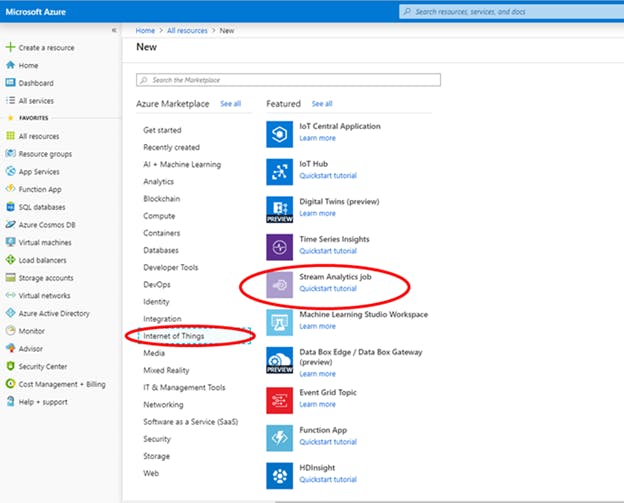Go to Home breadcrumb link

(145, 31)
